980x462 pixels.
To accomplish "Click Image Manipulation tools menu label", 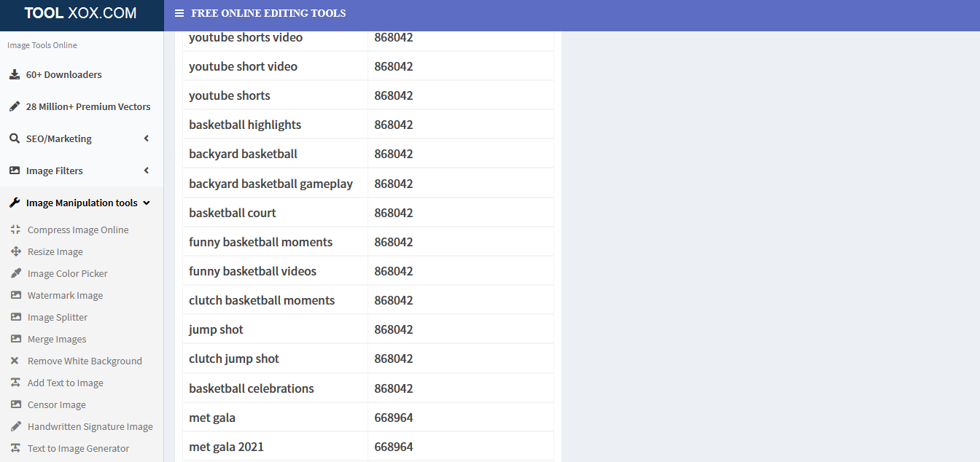I will point(82,203).
